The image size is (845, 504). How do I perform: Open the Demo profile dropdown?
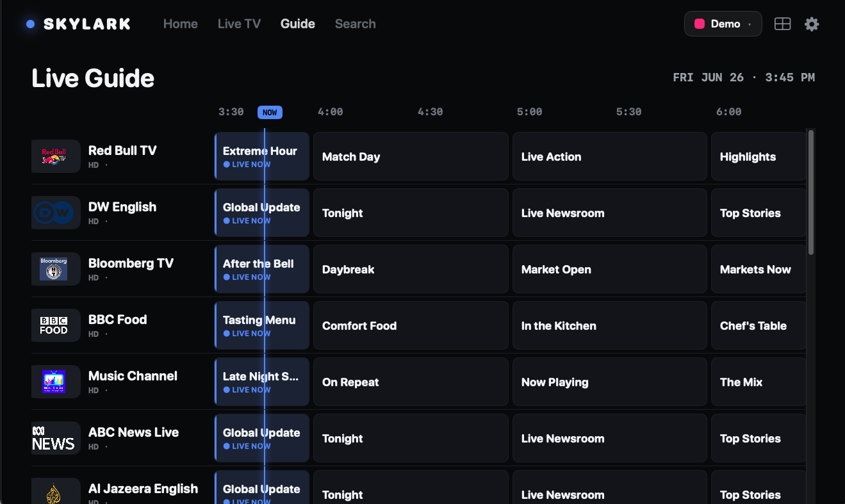(723, 24)
